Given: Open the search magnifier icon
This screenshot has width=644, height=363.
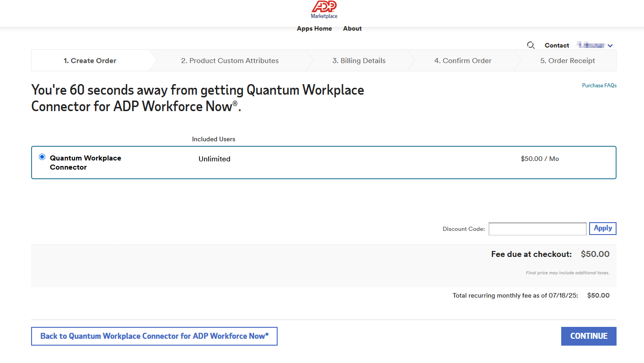Looking at the screenshot, I should [x=531, y=45].
